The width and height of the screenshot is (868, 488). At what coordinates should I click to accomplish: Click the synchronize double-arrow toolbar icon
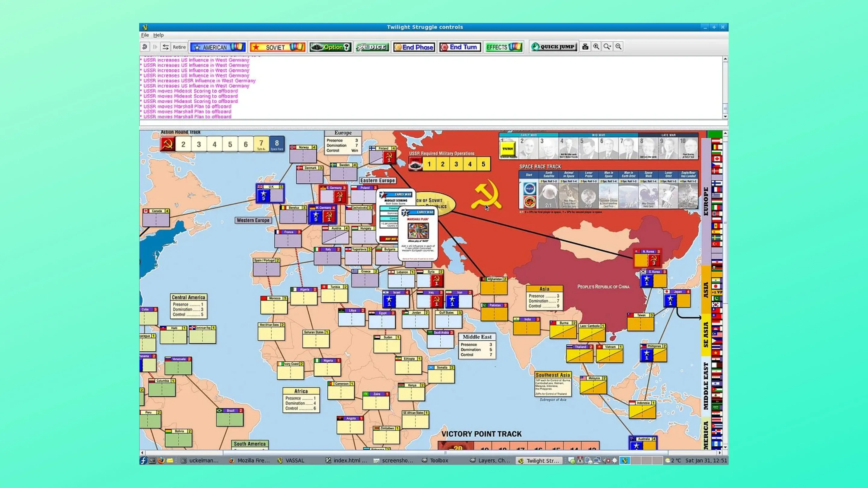166,47
